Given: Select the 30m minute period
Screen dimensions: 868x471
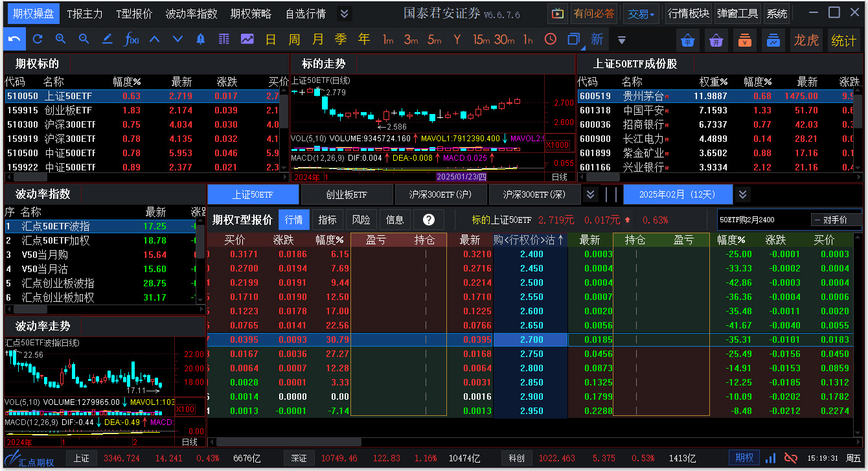Looking at the screenshot, I should (505, 40).
